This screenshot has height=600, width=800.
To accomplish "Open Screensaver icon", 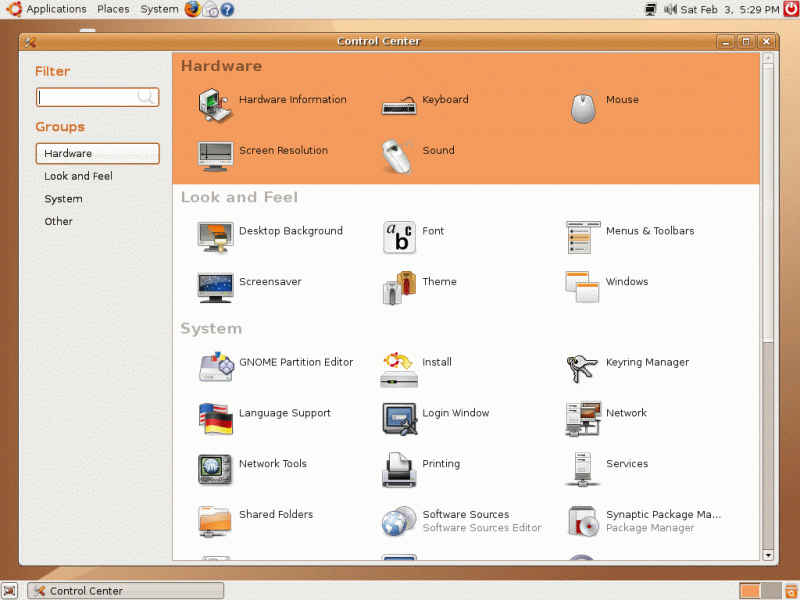I will point(215,287).
